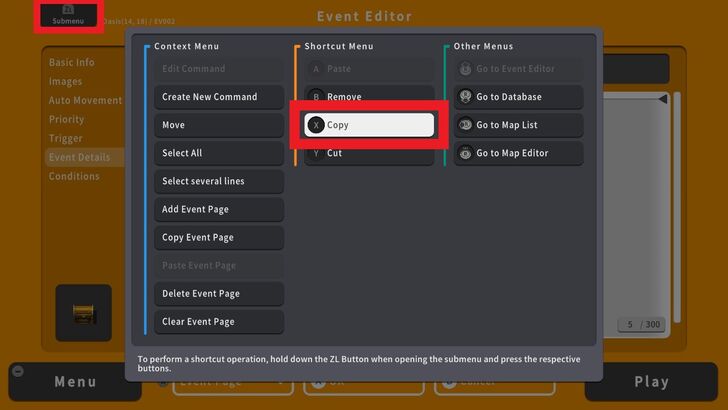Click the treasure chest event thumbnail
Image resolution: width=728 pixels, height=410 pixels.
click(x=83, y=313)
